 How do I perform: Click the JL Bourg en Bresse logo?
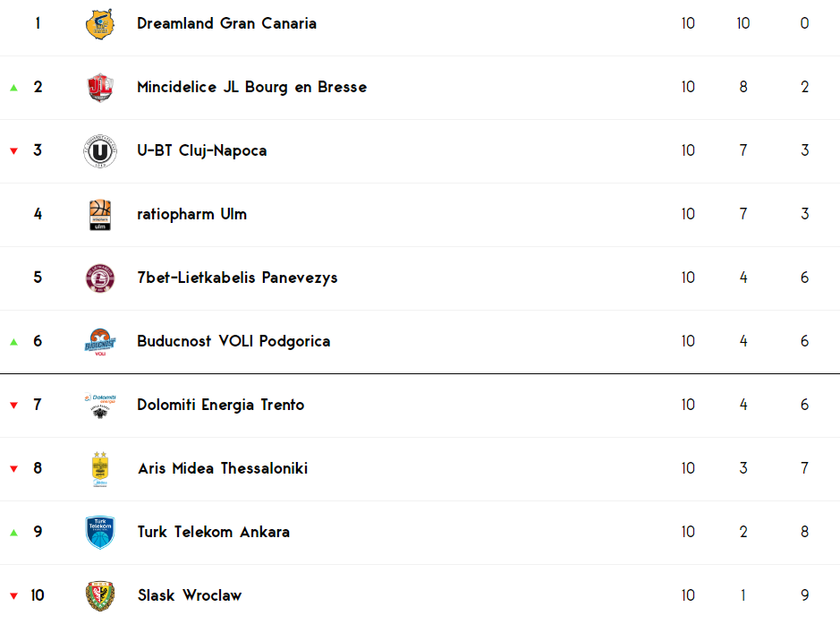(100, 88)
